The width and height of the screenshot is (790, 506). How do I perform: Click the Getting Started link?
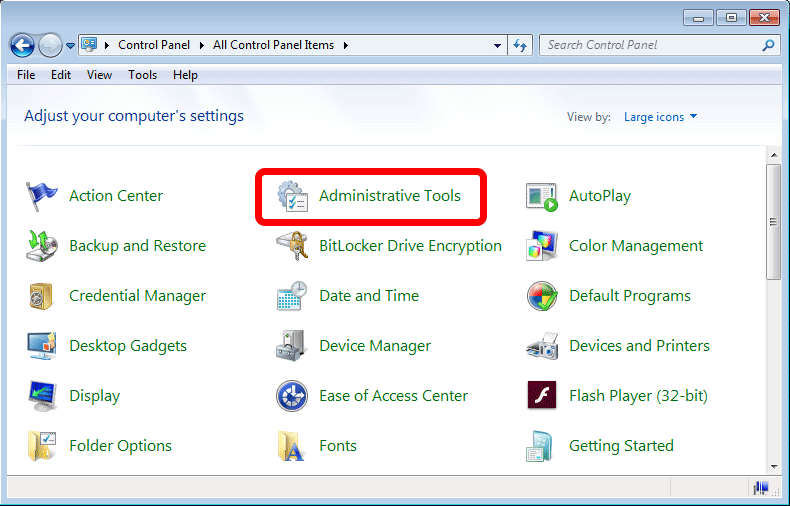621,446
